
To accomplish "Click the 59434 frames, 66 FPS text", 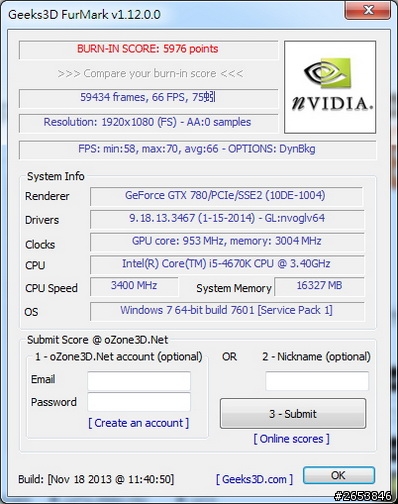I will pos(148,97).
